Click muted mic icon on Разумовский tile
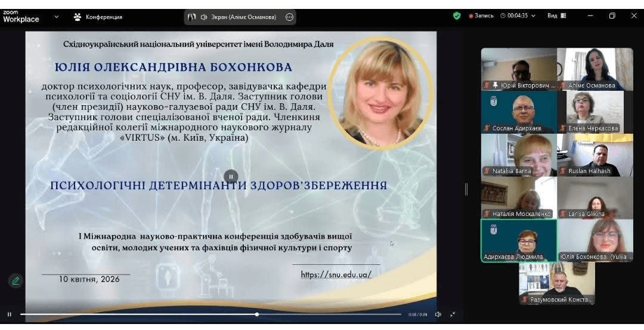This screenshot has width=644, height=330. pyautogui.click(x=525, y=300)
